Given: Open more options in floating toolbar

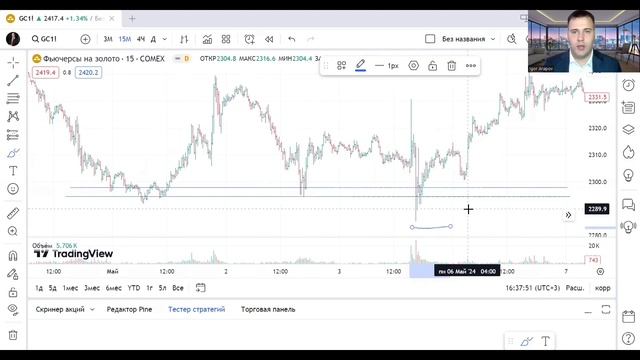Looking at the screenshot, I should pyautogui.click(x=471, y=66).
